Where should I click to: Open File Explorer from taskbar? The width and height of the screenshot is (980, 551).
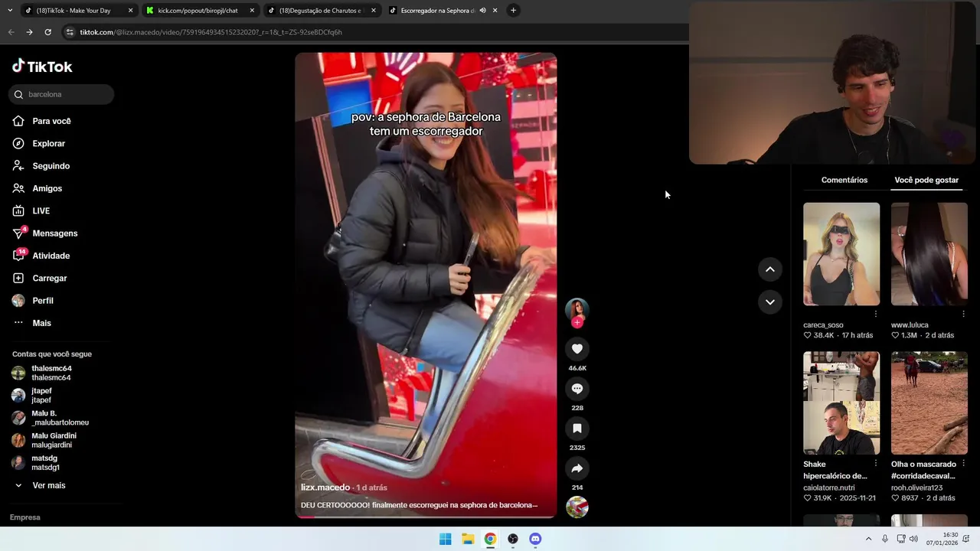pyautogui.click(x=468, y=539)
